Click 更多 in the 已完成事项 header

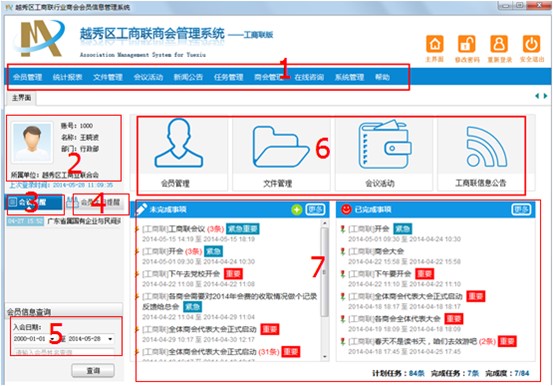click(x=521, y=210)
